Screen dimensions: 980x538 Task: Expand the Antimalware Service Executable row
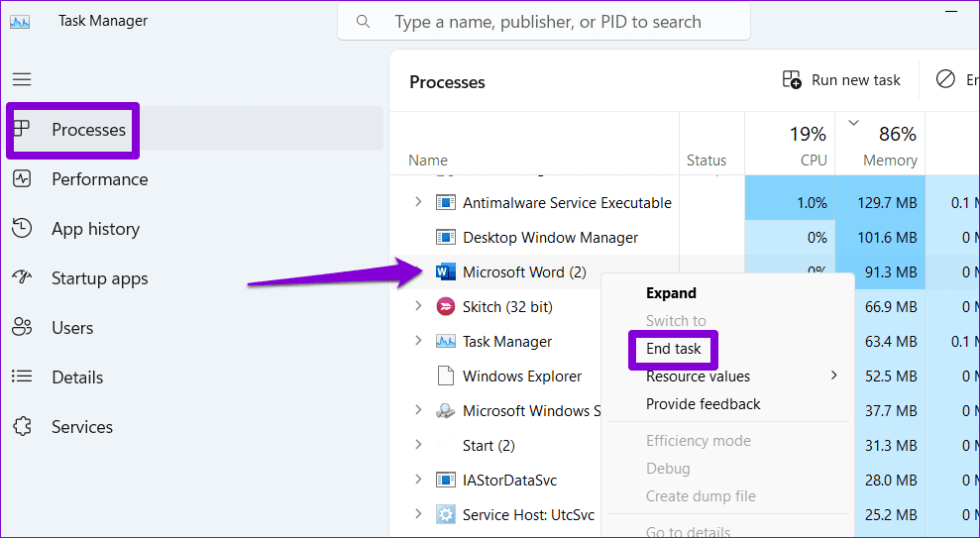[x=419, y=202]
